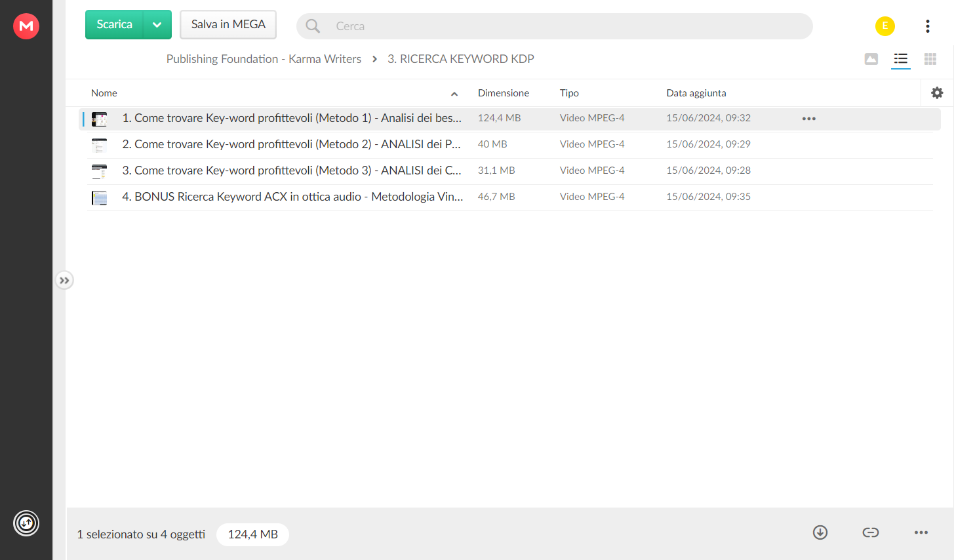Screen dimensions: 954x560
Task: Open the yellow E account avatar
Action: pos(885,26)
